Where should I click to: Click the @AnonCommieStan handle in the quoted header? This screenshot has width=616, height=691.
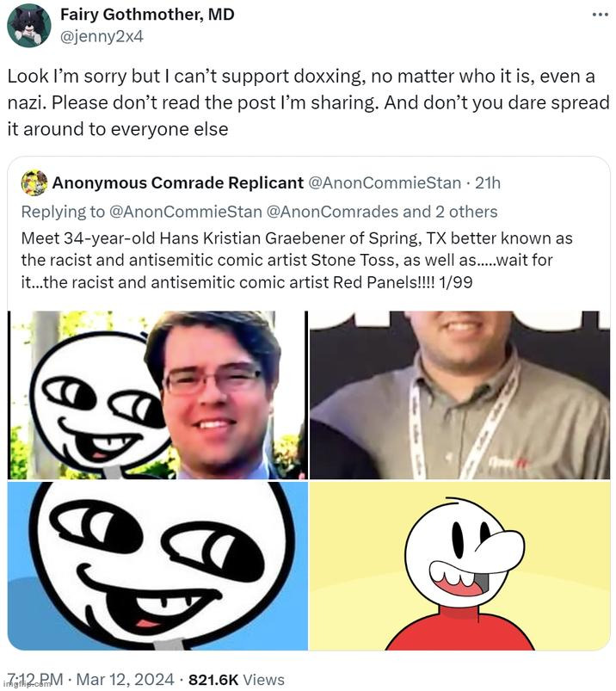tap(385, 182)
